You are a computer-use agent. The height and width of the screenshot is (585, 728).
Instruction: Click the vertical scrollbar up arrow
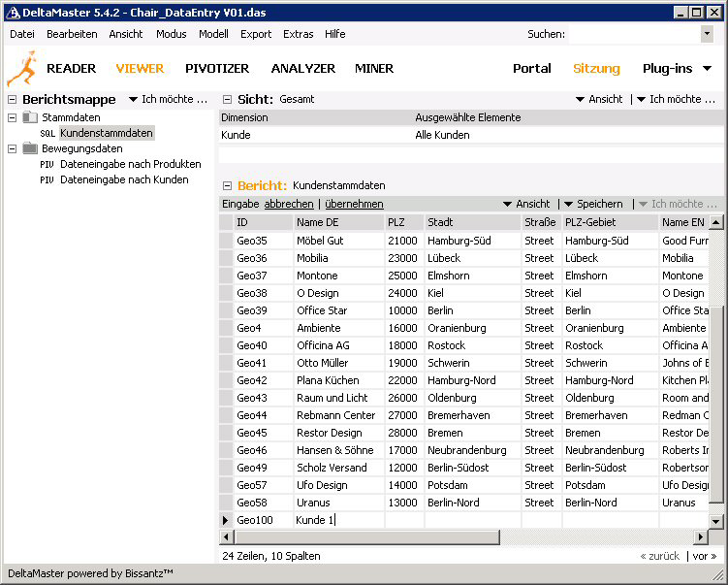click(715, 222)
